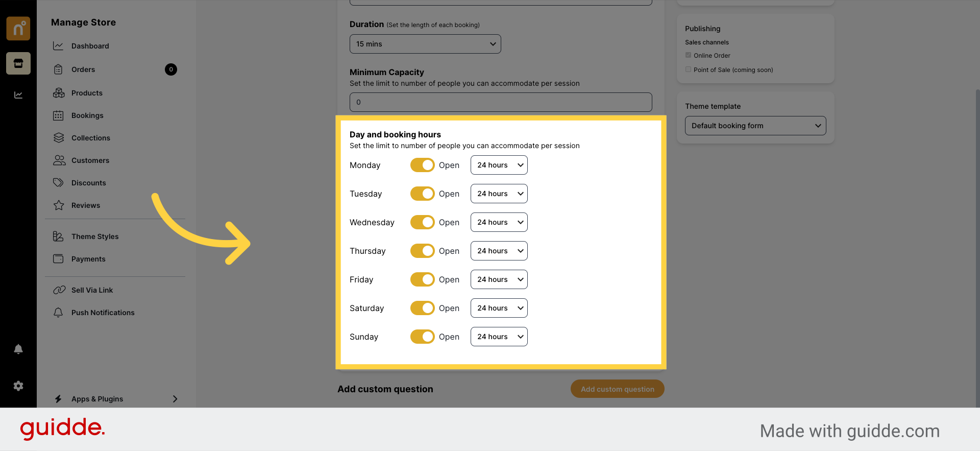The width and height of the screenshot is (980, 451).
Task: Open the Customers menu item
Action: click(x=90, y=160)
